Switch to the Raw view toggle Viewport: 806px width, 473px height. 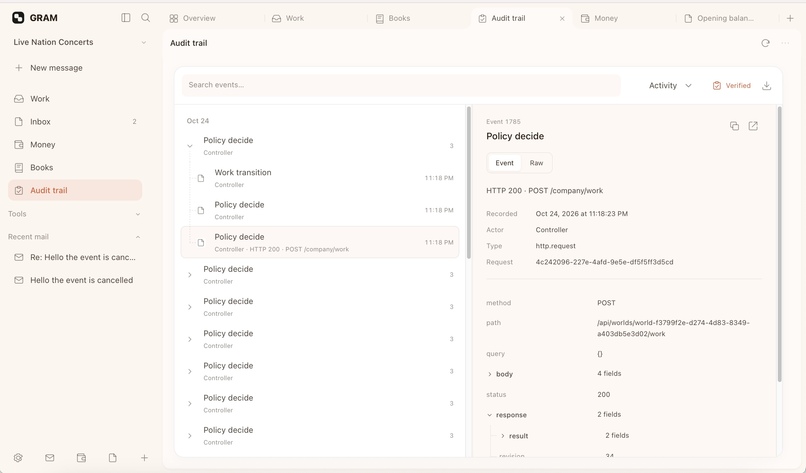pos(536,163)
